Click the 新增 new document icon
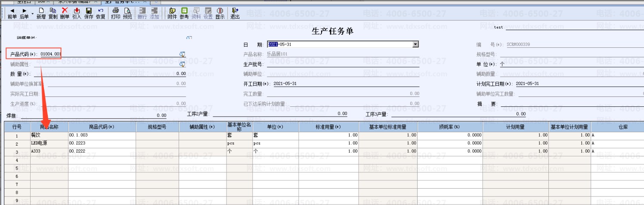 click(41, 13)
